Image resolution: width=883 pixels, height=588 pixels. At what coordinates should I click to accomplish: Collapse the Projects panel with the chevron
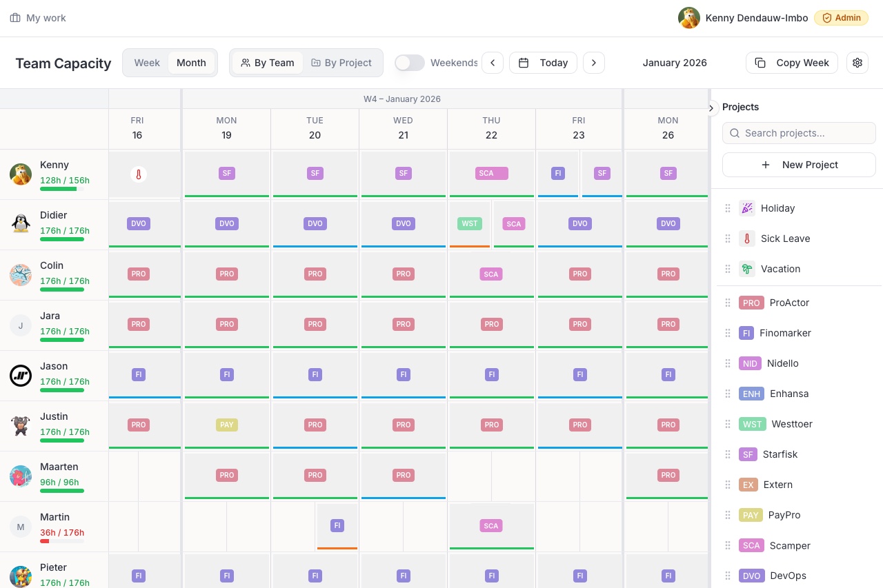point(711,108)
